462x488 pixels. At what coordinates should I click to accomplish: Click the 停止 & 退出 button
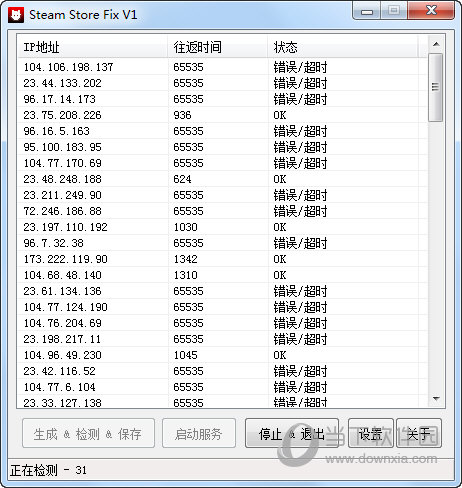(x=292, y=433)
